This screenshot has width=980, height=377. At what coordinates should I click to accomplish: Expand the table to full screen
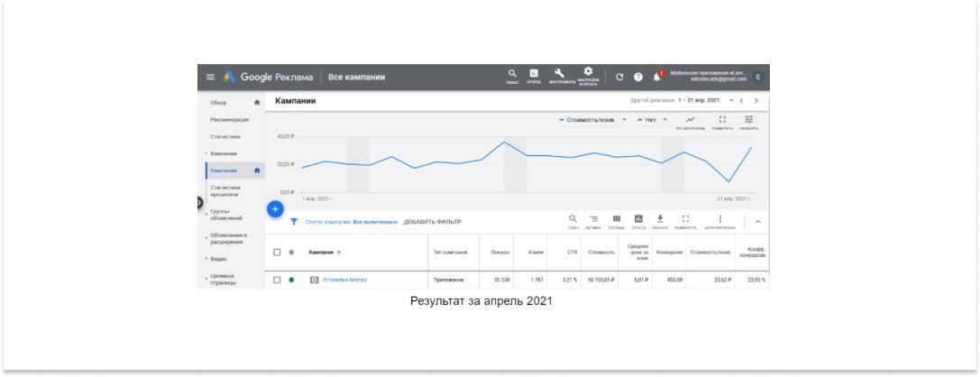click(685, 221)
